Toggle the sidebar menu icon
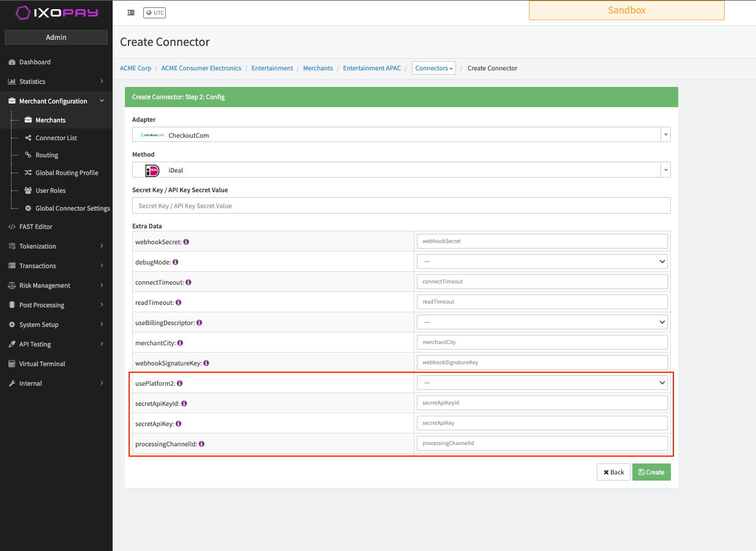The height and width of the screenshot is (551, 756). tap(131, 12)
